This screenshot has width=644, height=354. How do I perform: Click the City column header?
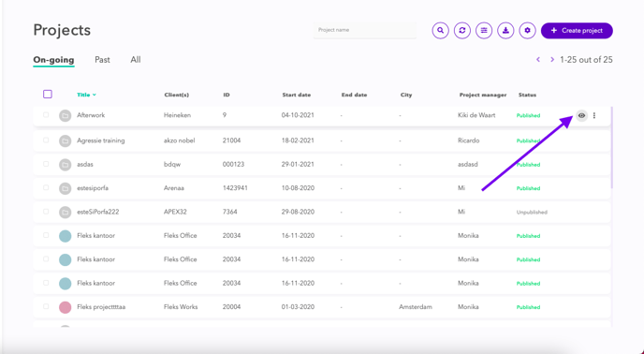point(406,95)
